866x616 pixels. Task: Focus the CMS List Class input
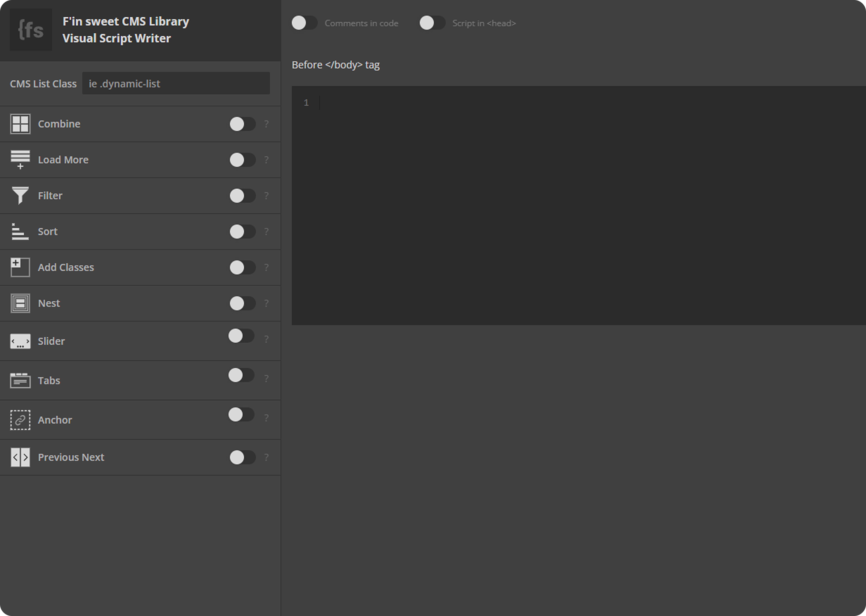[176, 83]
